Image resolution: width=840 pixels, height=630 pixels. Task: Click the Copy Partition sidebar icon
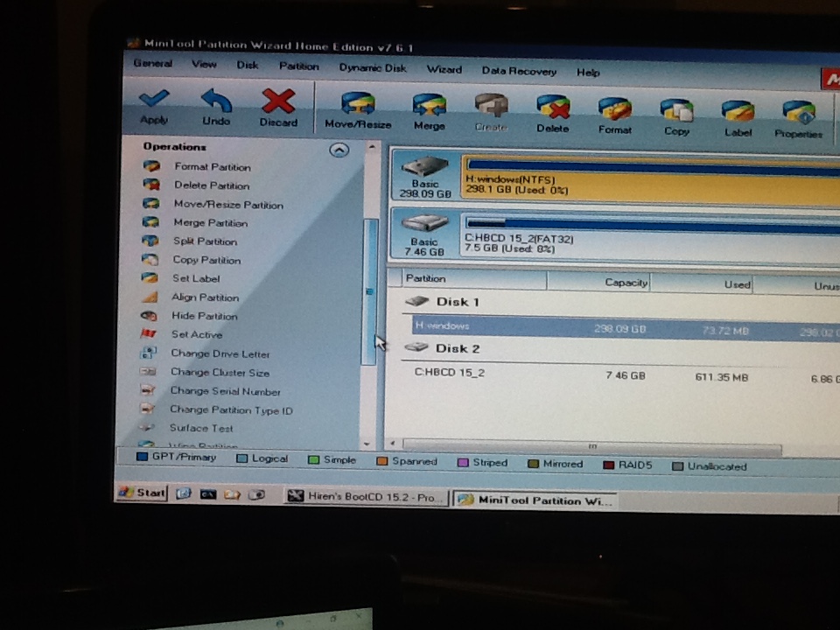click(150, 259)
